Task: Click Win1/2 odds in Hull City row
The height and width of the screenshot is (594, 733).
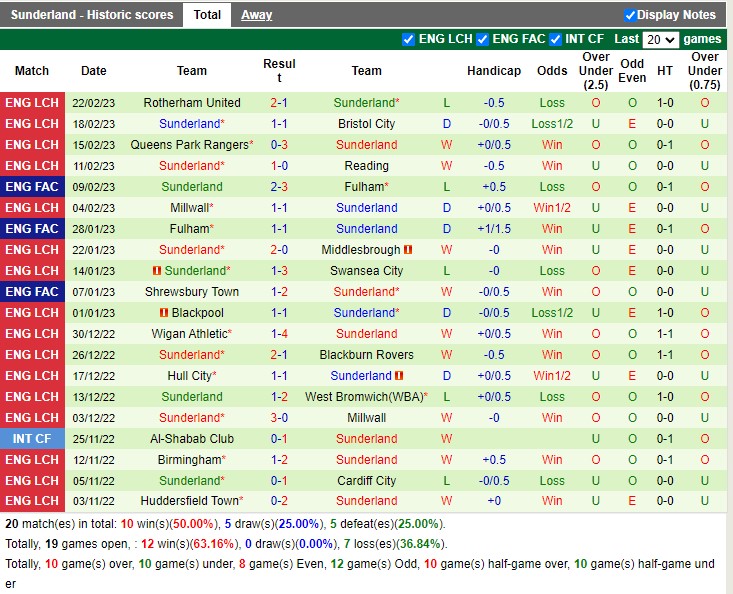Action: click(552, 376)
